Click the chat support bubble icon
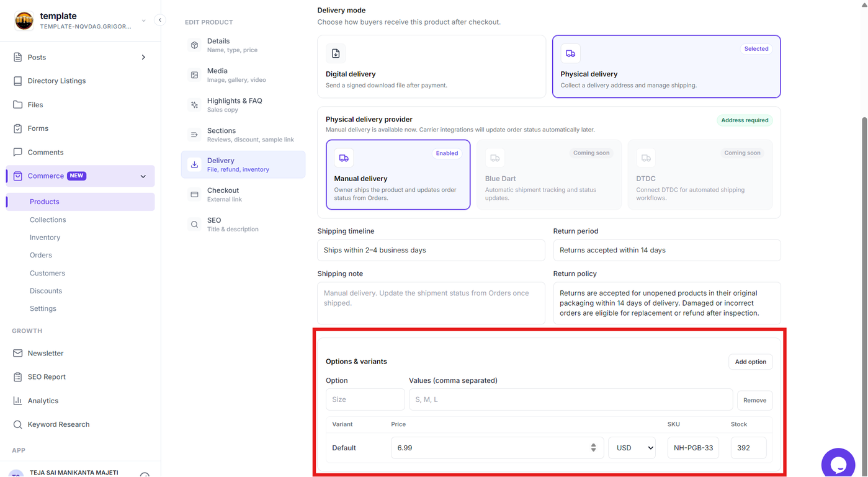 pyautogui.click(x=838, y=464)
